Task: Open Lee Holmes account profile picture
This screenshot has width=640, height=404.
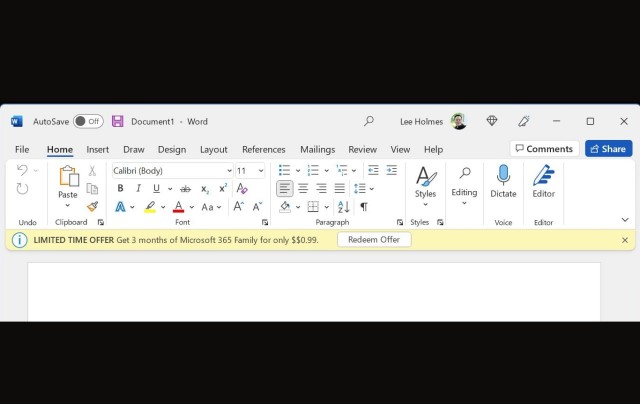Action: pyautogui.click(x=458, y=121)
